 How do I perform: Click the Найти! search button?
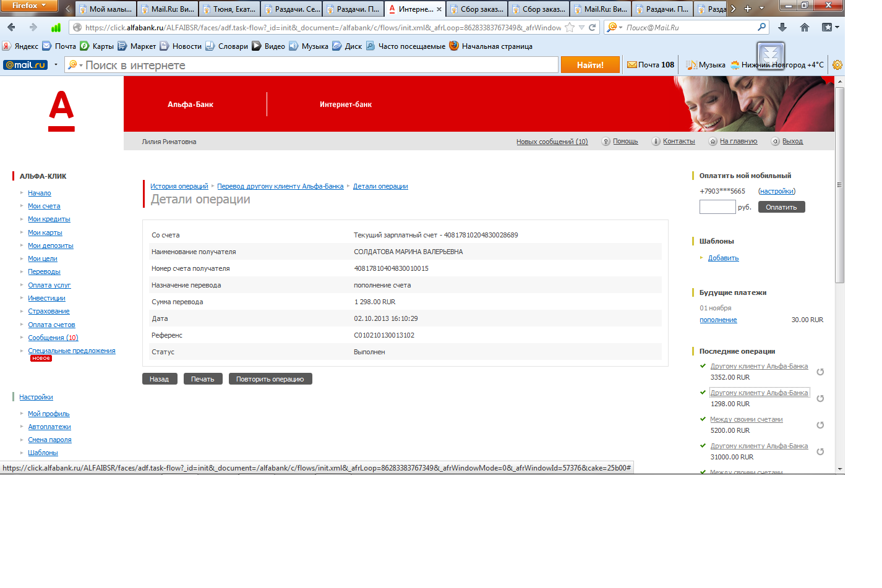point(590,65)
